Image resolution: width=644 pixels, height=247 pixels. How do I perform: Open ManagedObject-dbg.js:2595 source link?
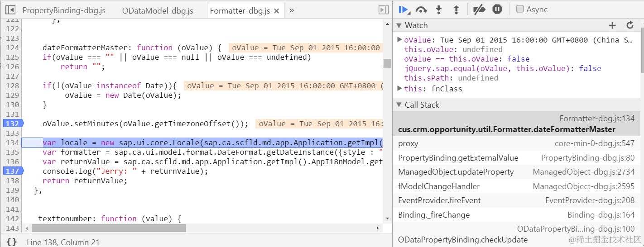pos(584,186)
